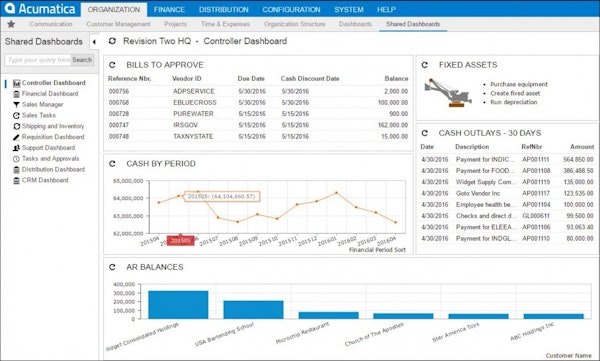
Task: Refresh the Cash Outlays widget
Action: (425, 133)
